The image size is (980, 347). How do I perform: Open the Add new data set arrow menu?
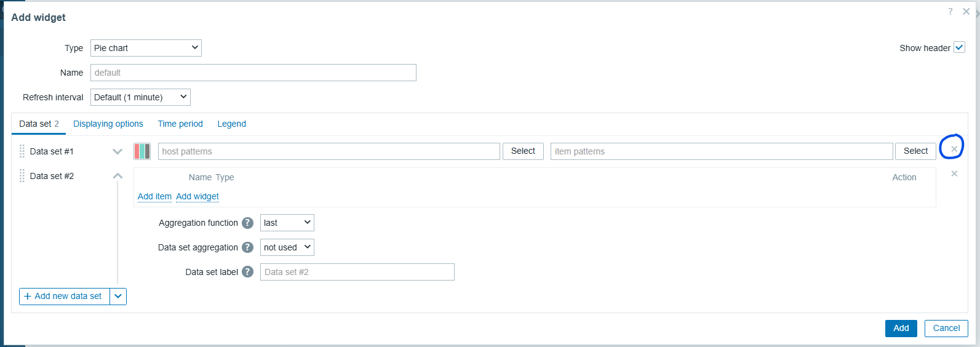pos(118,297)
